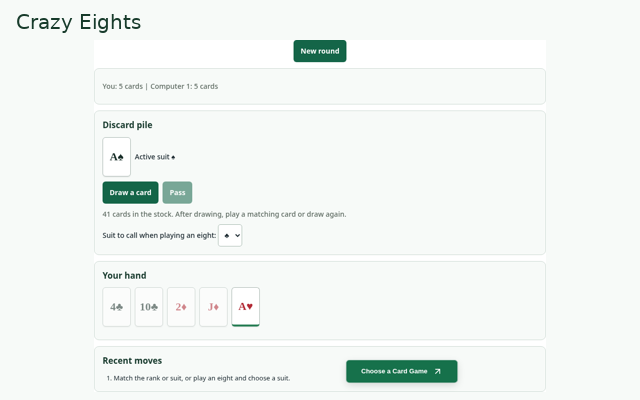Click the arrow icon on Choose a Card Game
Viewport: 640px width, 400px height.
[438, 371]
